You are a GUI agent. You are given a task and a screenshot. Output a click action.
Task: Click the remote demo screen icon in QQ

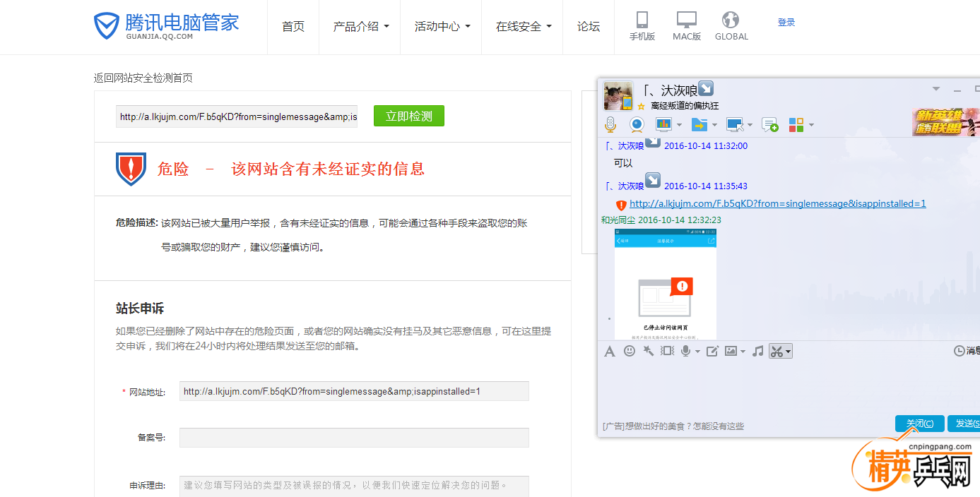tap(663, 125)
